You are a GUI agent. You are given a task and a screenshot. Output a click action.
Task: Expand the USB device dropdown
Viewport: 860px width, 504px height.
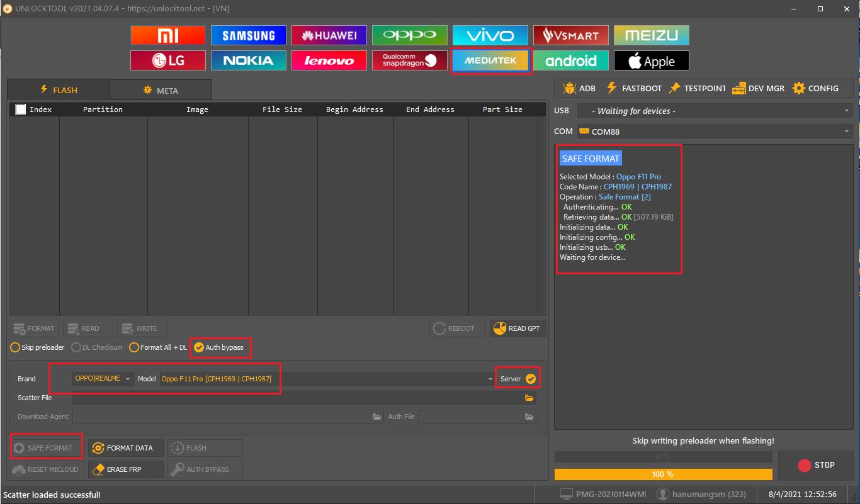tap(715, 111)
